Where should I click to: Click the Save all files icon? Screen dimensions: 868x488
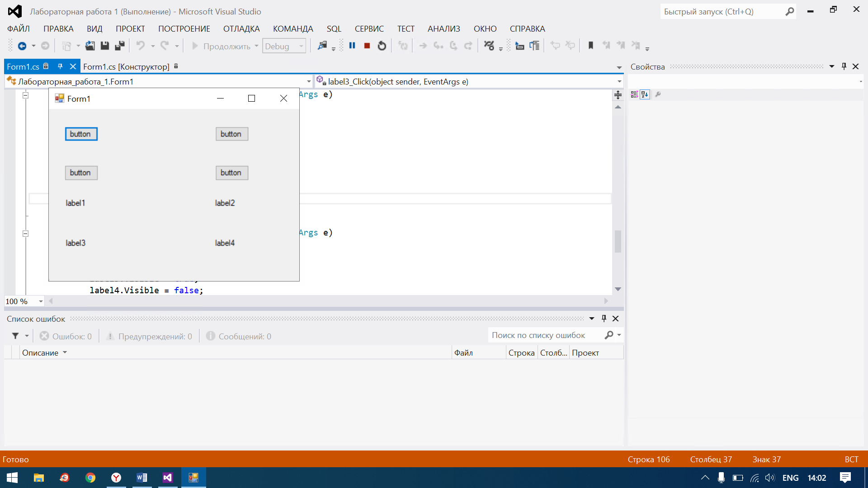(119, 45)
